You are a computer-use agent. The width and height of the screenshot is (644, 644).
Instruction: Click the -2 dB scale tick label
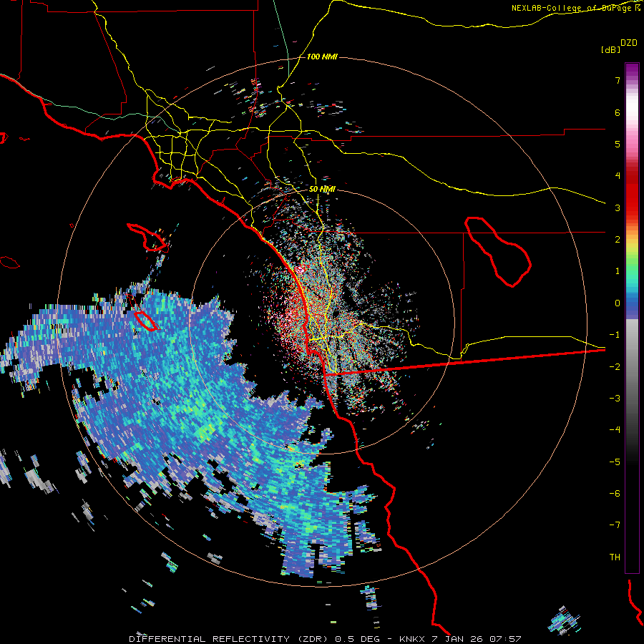(615, 367)
